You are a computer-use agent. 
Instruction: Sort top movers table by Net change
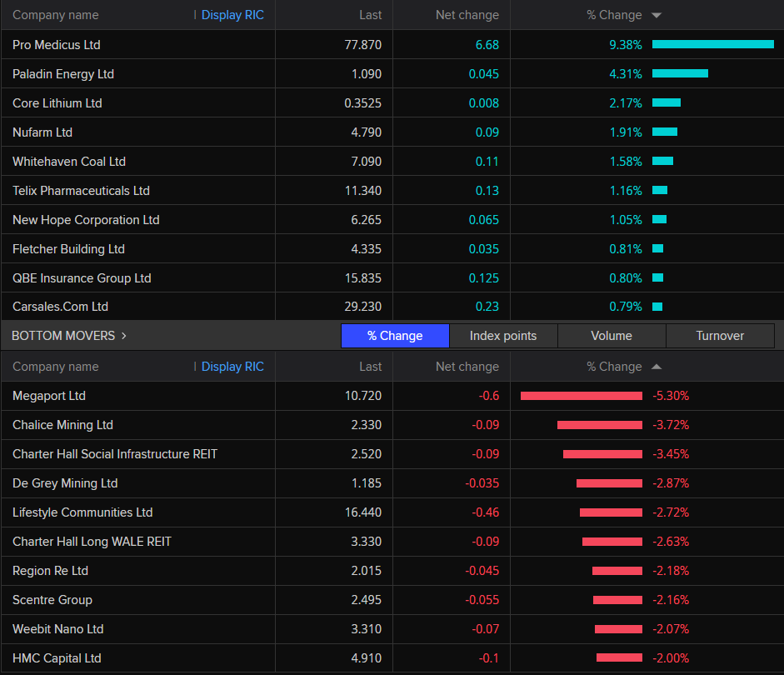[x=467, y=15]
